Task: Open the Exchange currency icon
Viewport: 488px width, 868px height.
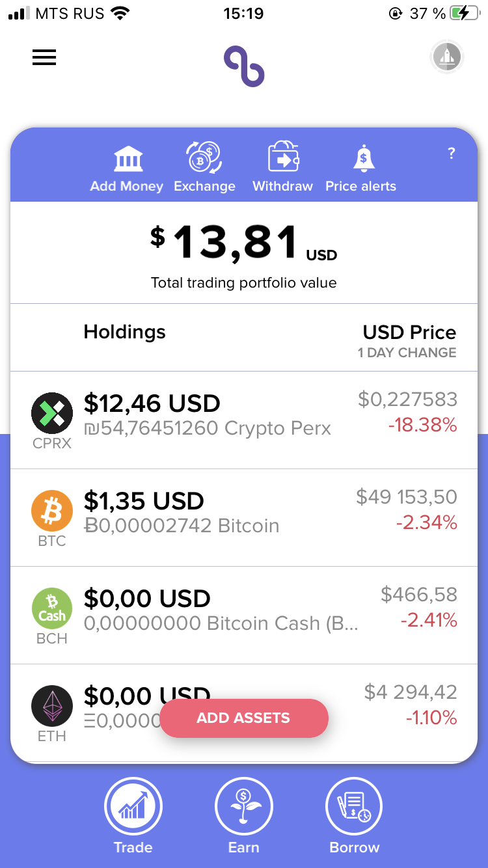Action: [204, 157]
